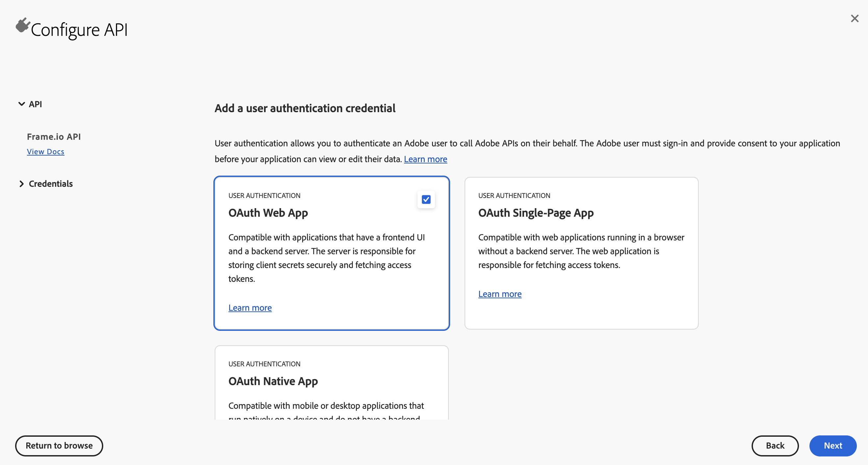Go back with the Back button
868x465 pixels.
pos(775,446)
